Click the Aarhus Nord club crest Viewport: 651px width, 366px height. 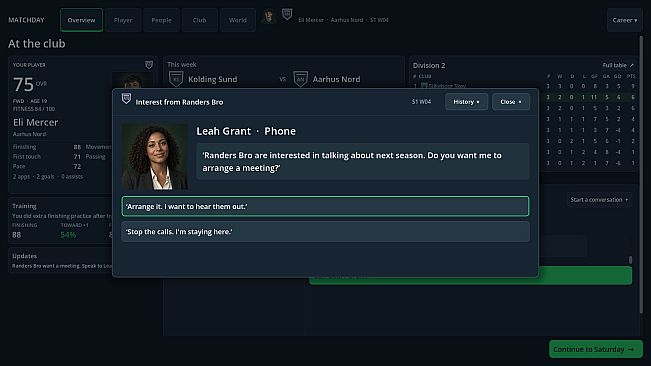click(x=301, y=79)
